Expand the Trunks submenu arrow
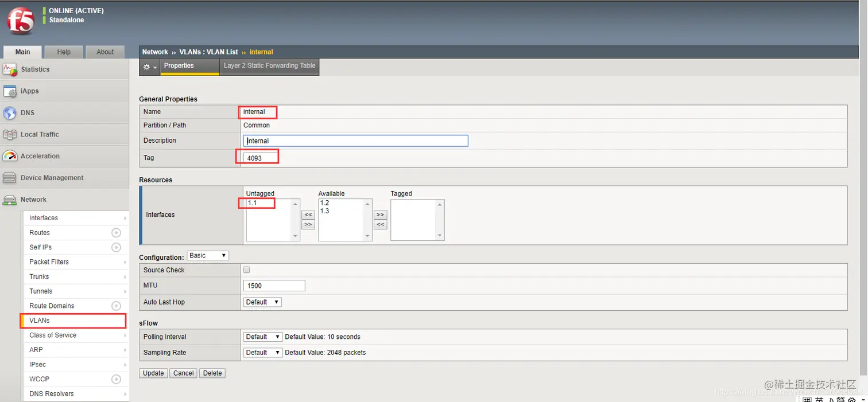This screenshot has height=402, width=868. coord(125,277)
